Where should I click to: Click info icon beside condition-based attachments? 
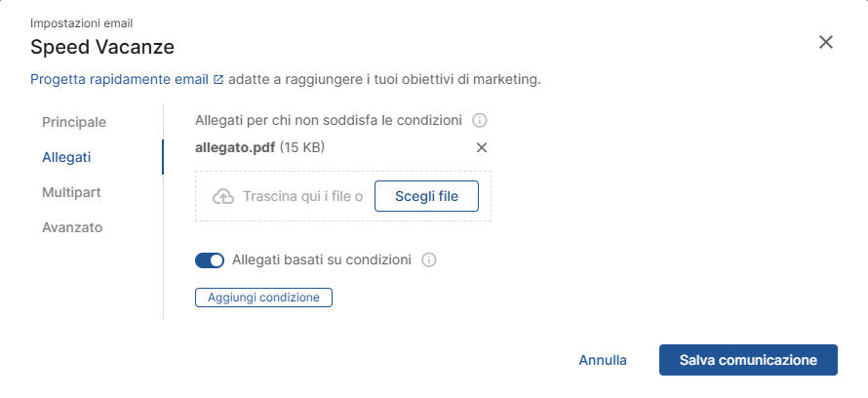pyautogui.click(x=428, y=260)
